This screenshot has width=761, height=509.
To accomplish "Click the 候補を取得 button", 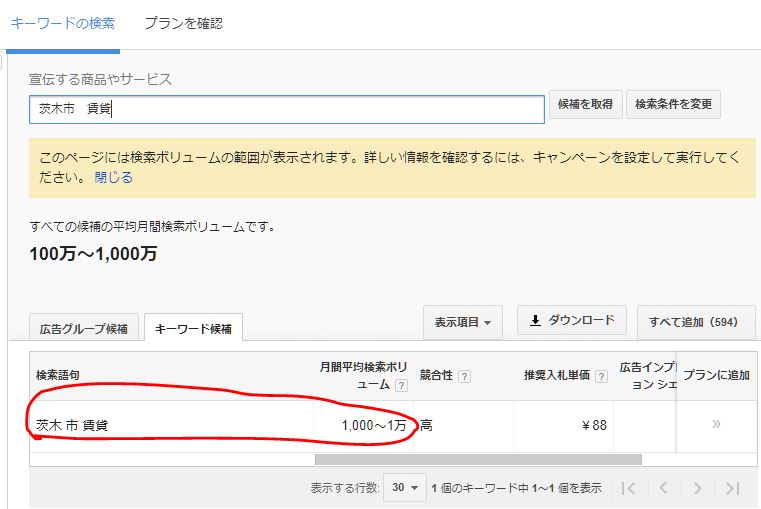I will point(585,105).
